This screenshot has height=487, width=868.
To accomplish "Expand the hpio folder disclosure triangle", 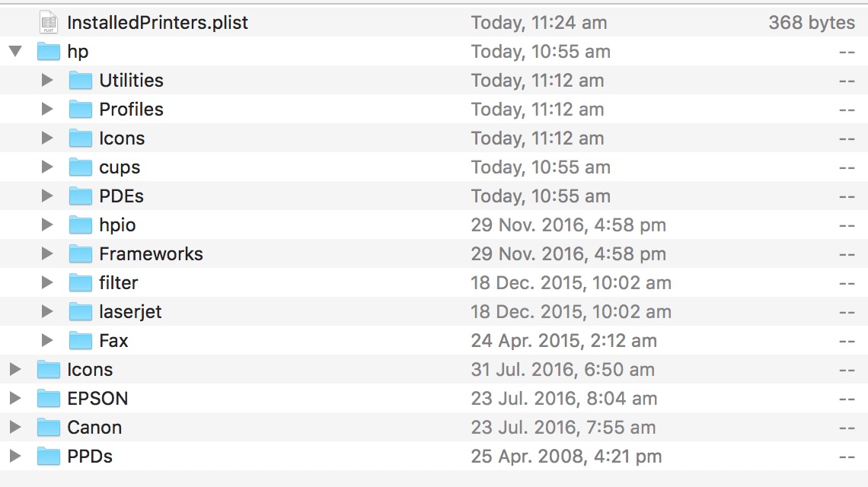I will click(x=48, y=224).
